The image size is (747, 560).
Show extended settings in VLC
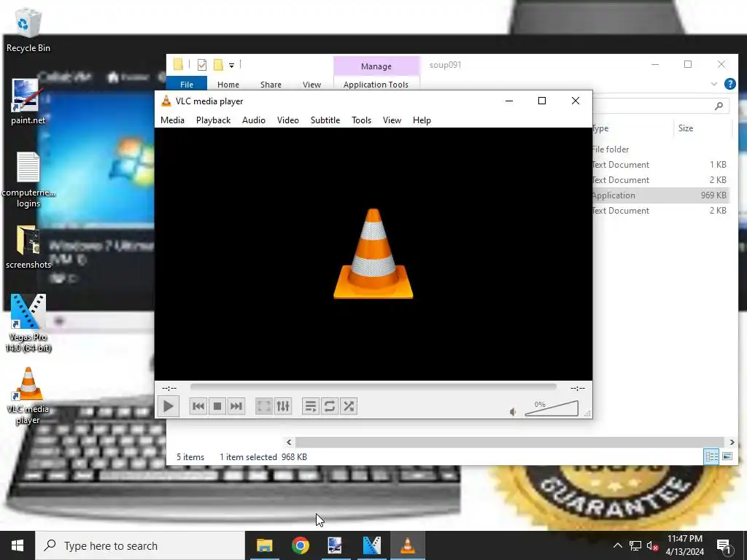283,406
